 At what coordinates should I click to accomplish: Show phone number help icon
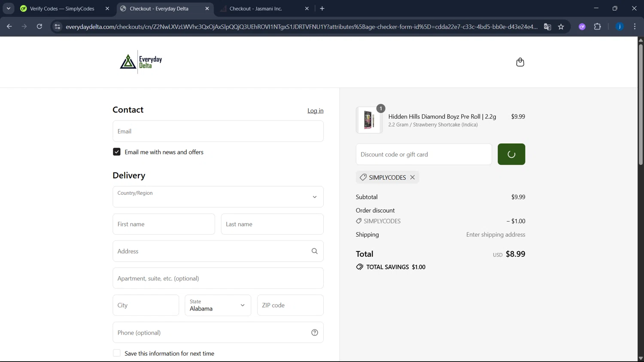pos(315,332)
